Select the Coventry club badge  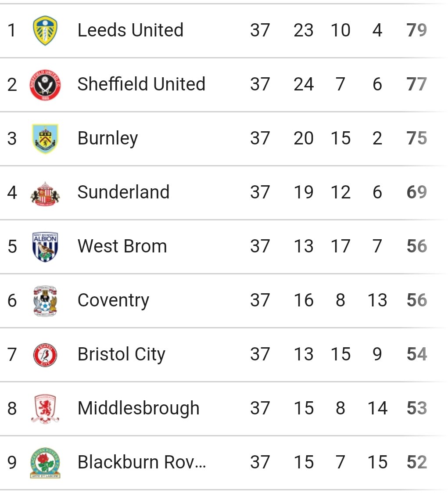[x=45, y=301]
